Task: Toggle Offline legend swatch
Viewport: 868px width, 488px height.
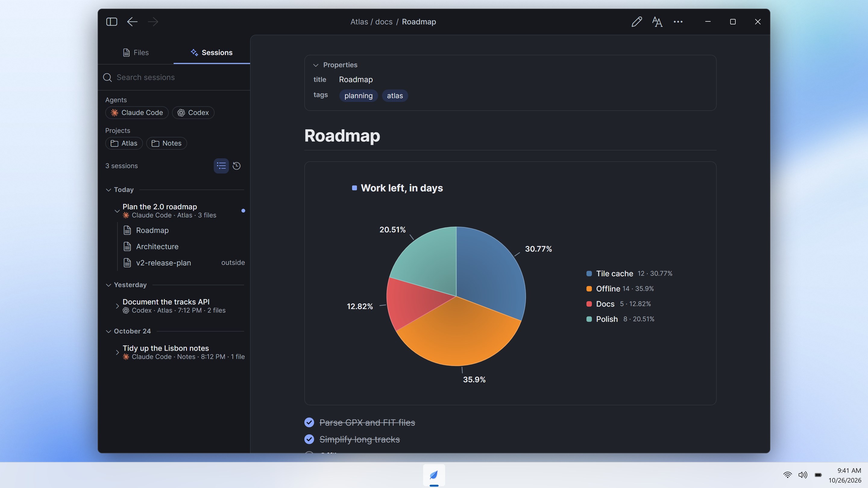Action: 589,289
